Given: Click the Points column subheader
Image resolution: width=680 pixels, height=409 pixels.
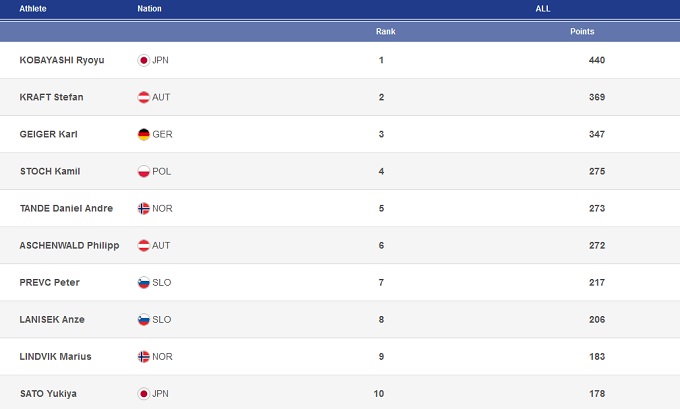Looking at the screenshot, I should pos(582,32).
